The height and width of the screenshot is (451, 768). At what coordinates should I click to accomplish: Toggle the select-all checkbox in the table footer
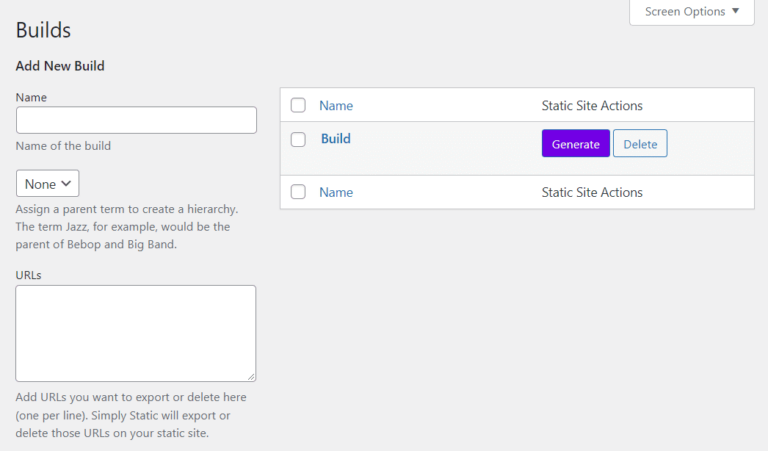[x=298, y=192]
